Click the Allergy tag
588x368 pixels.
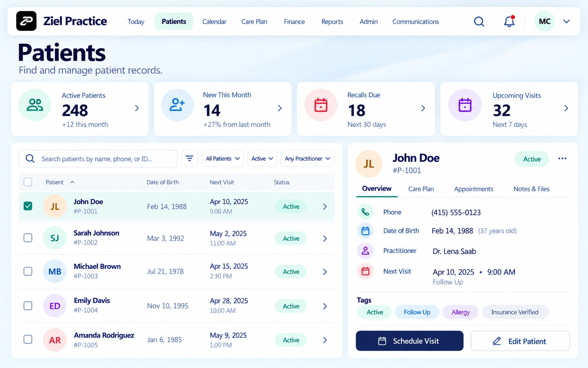click(x=460, y=312)
